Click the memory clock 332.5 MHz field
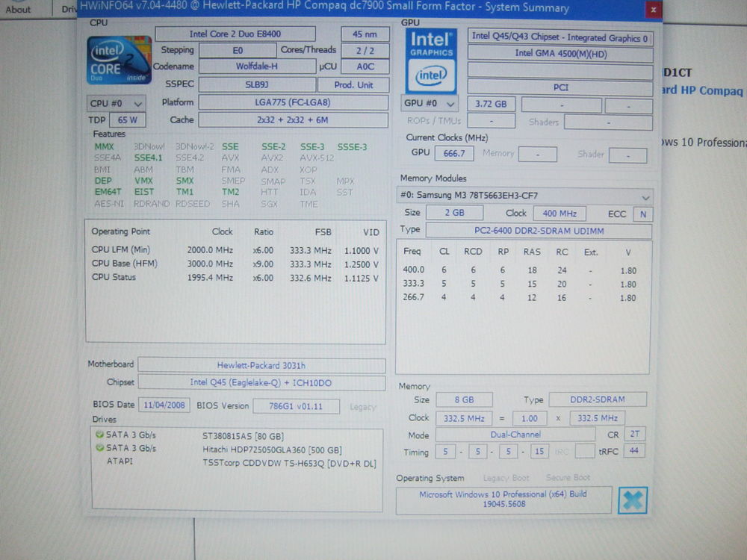Screen dimensions: 747x560 [x=464, y=418]
